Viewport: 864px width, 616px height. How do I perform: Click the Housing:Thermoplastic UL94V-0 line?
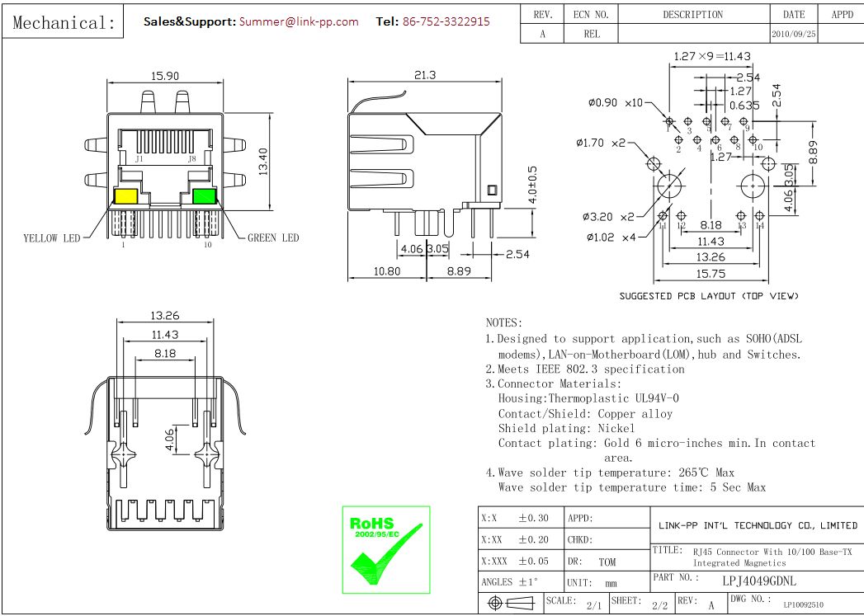(588, 398)
